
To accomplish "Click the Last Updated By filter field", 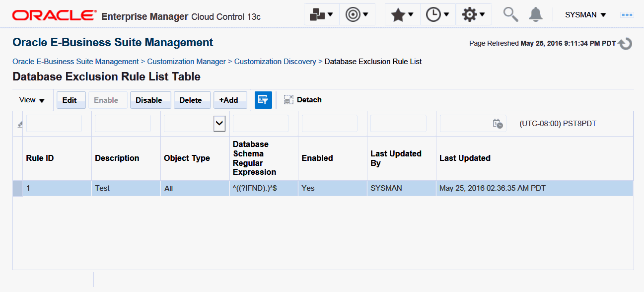I will [399, 124].
